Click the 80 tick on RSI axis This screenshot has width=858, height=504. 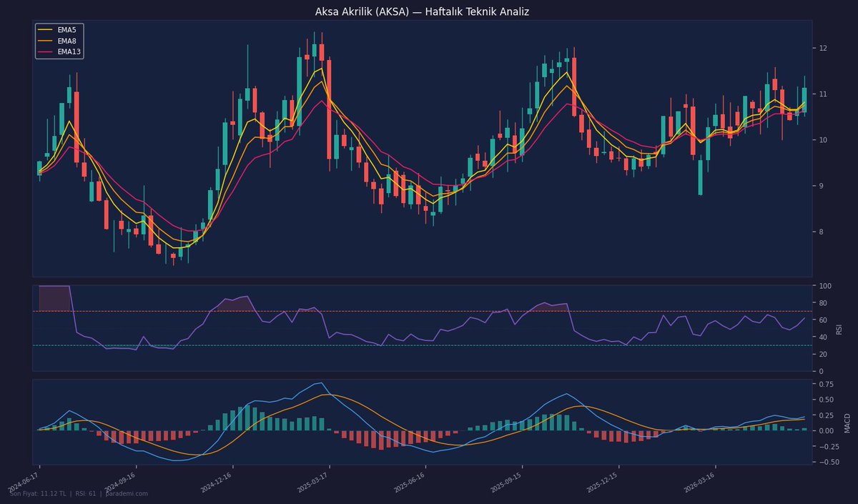[822, 303]
